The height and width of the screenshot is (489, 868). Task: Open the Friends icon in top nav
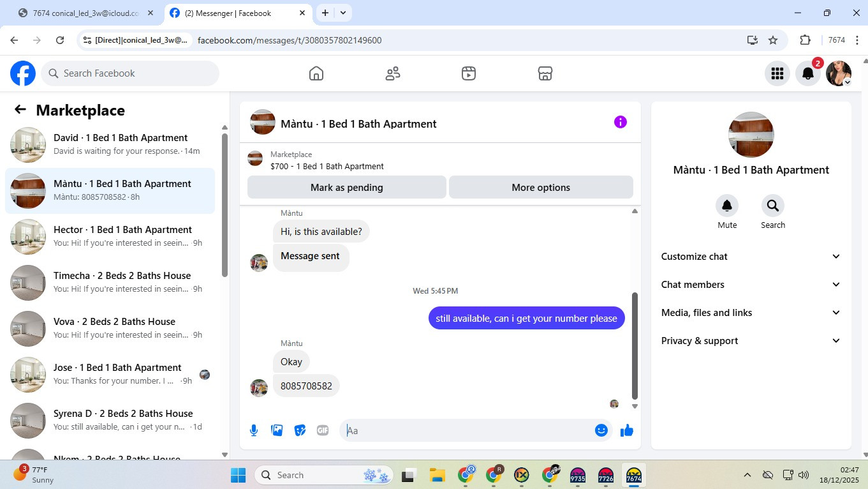click(393, 73)
